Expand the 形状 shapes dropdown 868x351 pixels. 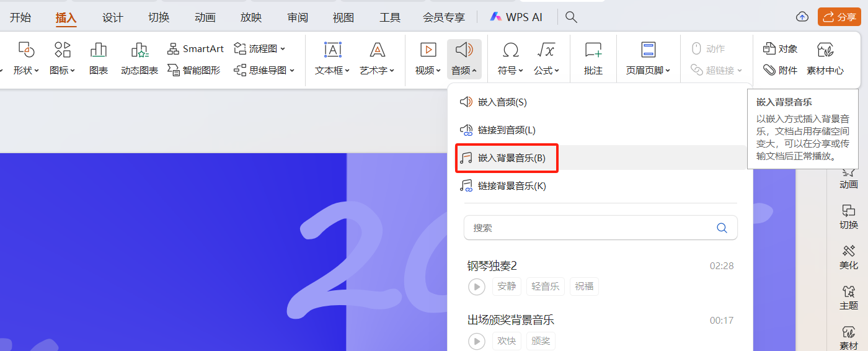click(x=25, y=70)
